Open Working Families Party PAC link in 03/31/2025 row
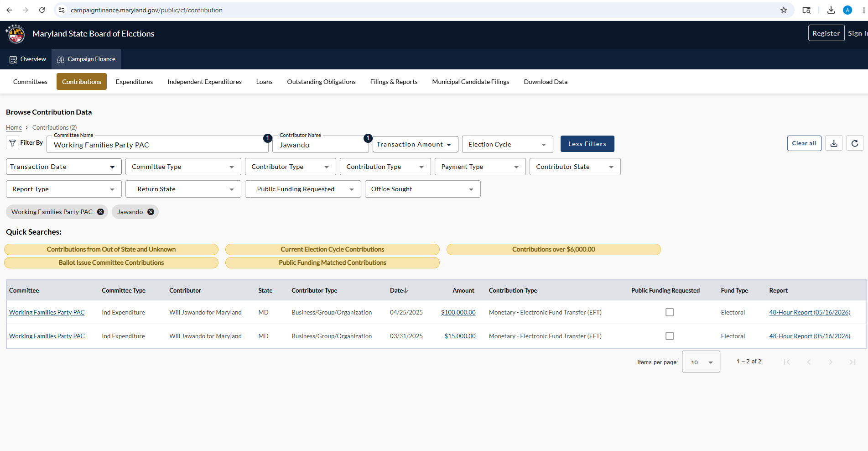The height and width of the screenshot is (451, 868). 47,336
